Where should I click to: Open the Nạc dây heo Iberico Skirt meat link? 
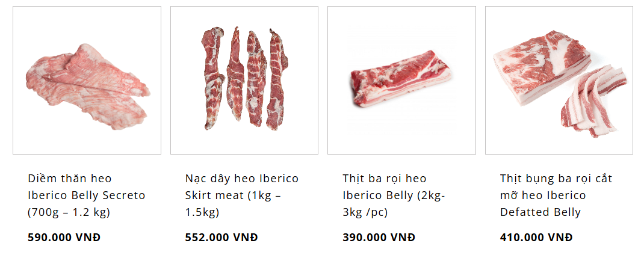click(242, 195)
